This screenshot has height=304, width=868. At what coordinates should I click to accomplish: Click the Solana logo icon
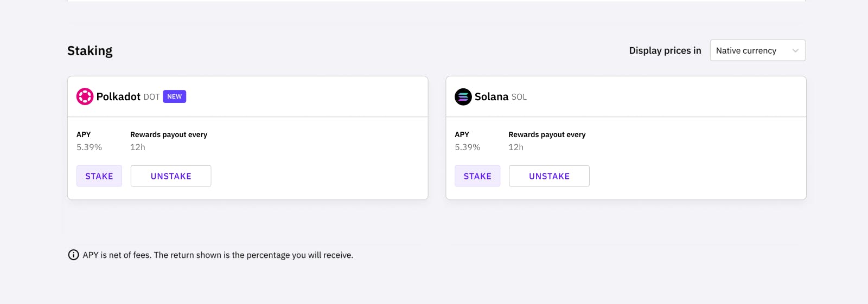(x=463, y=96)
